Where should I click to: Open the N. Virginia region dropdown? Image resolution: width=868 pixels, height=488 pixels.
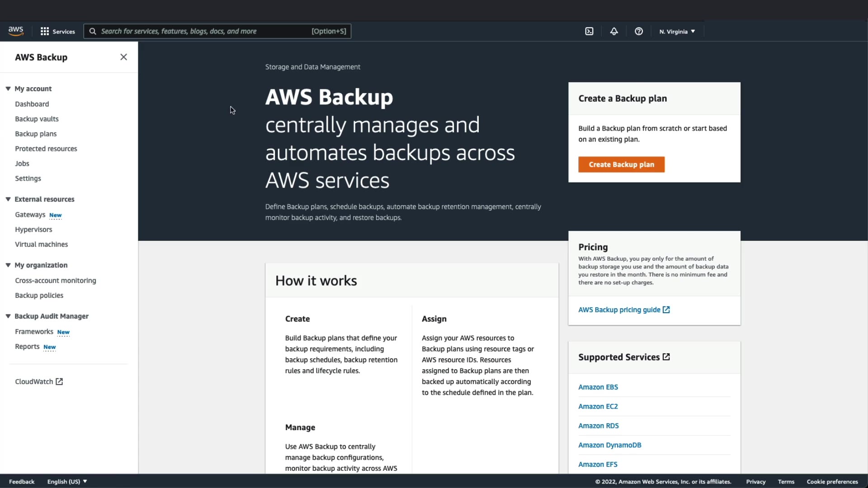(x=677, y=31)
